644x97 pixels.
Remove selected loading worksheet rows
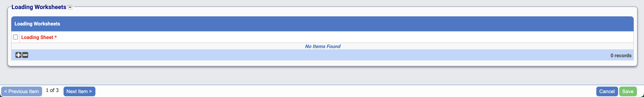click(x=25, y=55)
